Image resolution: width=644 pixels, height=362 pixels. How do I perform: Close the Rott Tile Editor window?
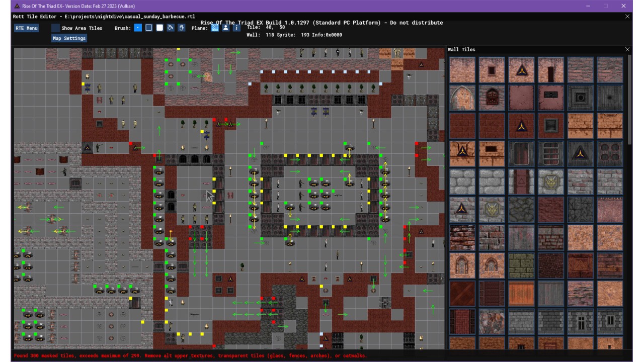(627, 17)
